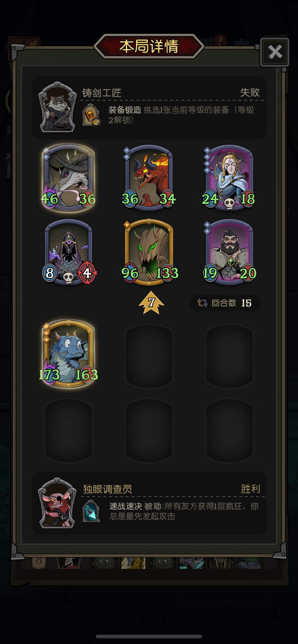This screenshot has width=298, height=644.
Task: Select the treant card 96/133
Action: point(149,252)
